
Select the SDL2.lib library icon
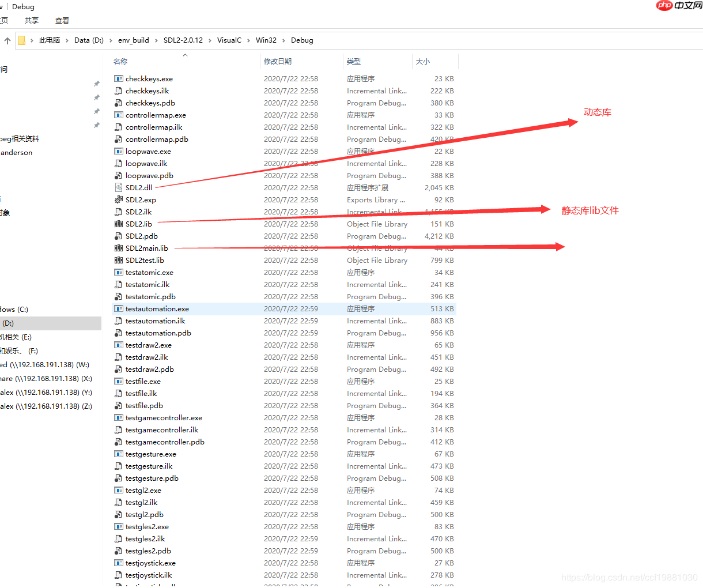click(118, 224)
